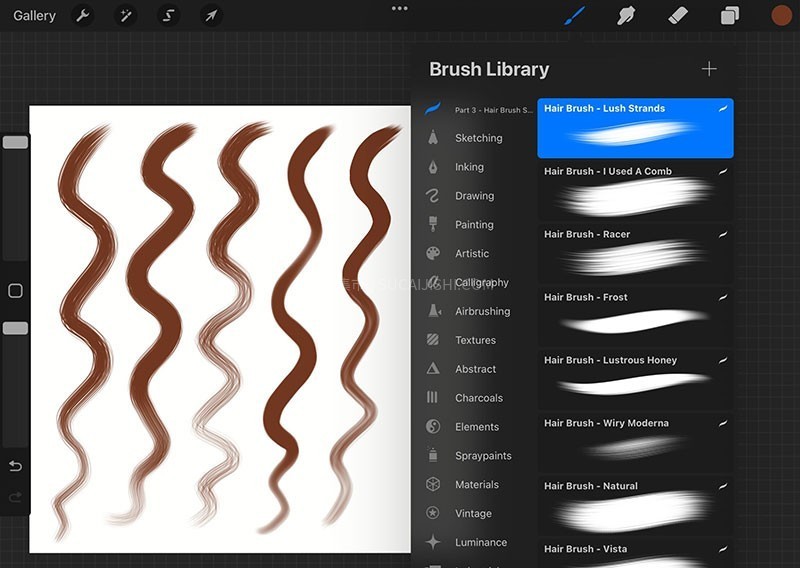Open the Layers panel
800x568 pixels.
click(x=730, y=16)
